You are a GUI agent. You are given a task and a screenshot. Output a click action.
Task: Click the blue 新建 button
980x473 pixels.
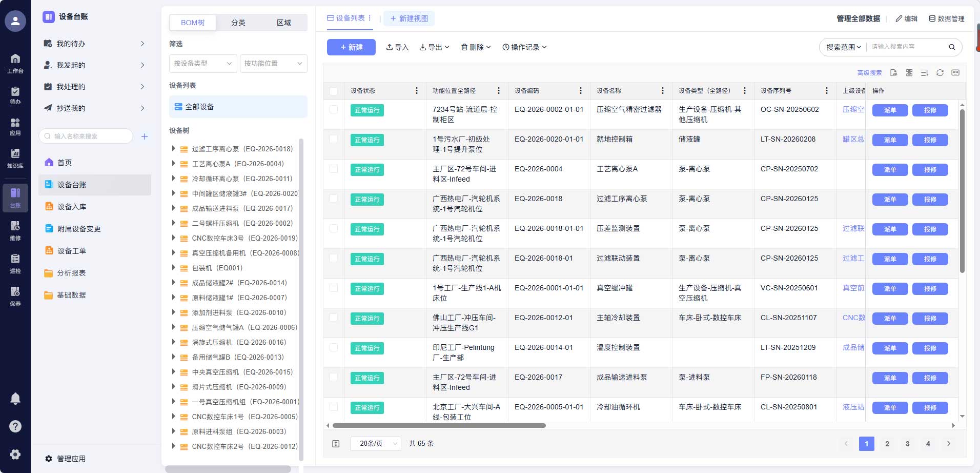click(x=351, y=47)
